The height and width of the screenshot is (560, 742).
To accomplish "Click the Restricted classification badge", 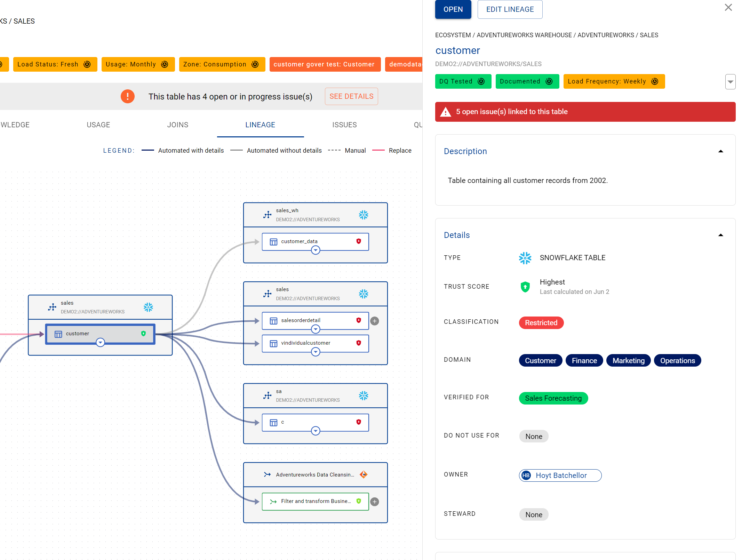I will tap(541, 323).
